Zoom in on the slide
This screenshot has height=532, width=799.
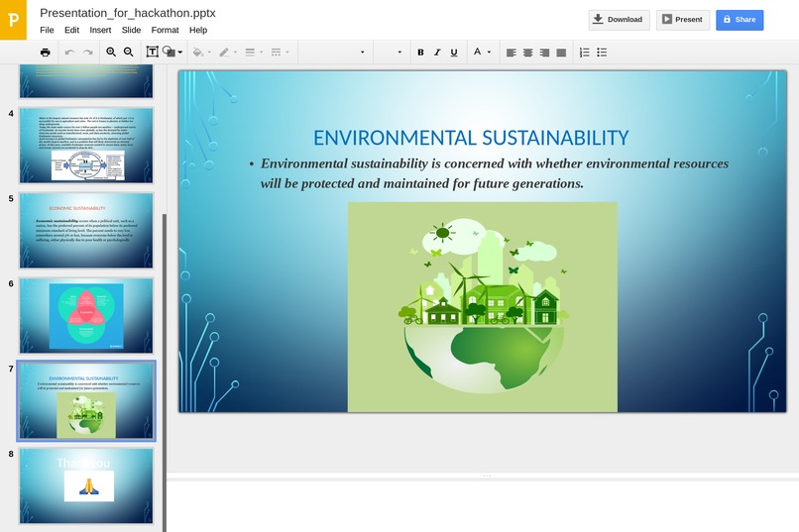pos(111,52)
